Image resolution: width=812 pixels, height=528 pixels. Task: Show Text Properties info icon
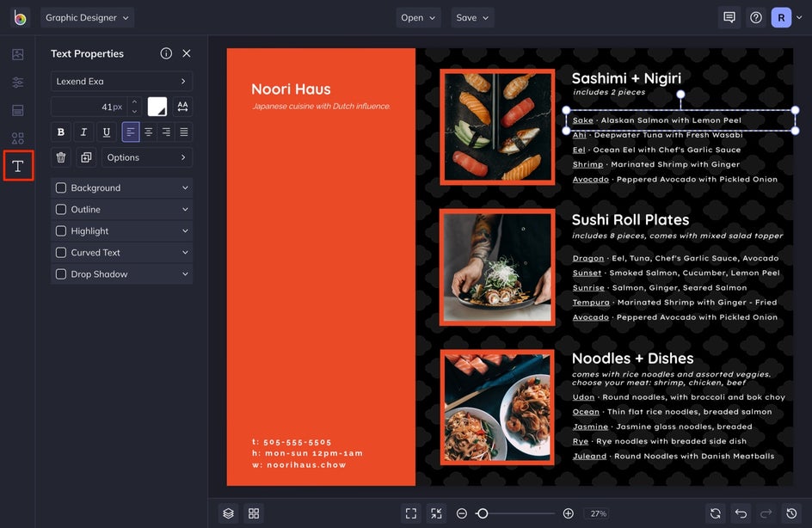[166, 53]
